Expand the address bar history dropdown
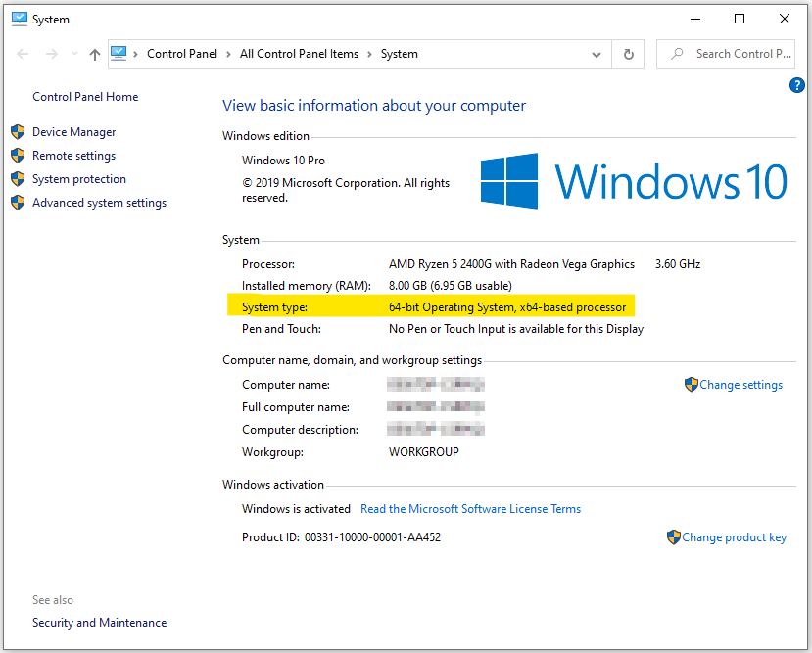 pyautogui.click(x=597, y=54)
